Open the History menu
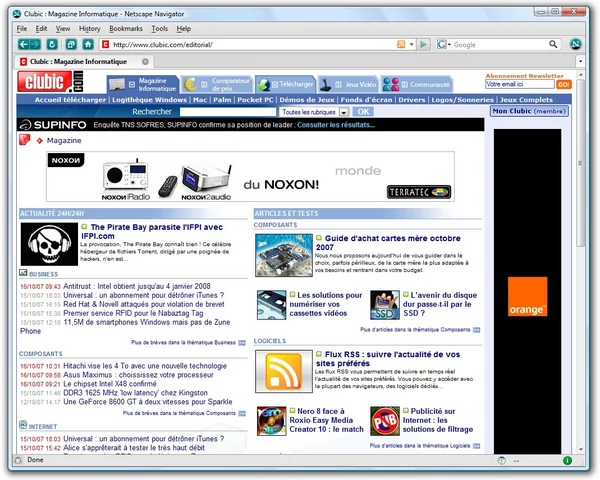This screenshot has width=600, height=480. [x=90, y=29]
